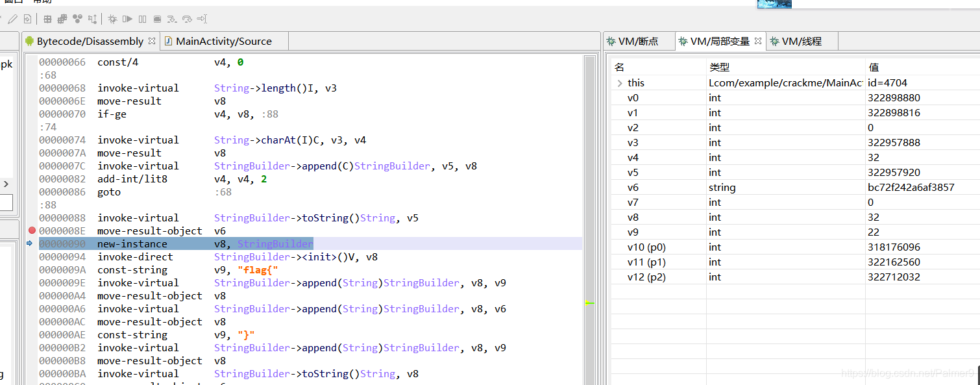Viewport: 980px width, 385px height.
Task: Switch to the Bytecode/Disassembly tab
Action: pyautogui.click(x=90, y=41)
